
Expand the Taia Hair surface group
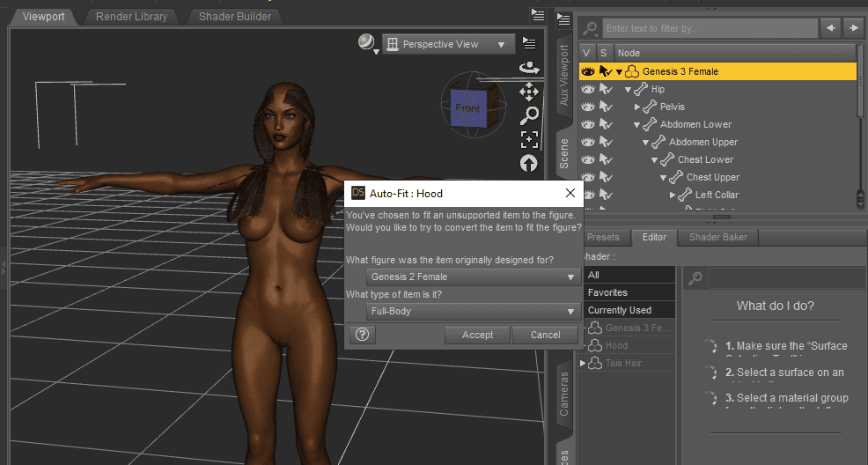583,363
